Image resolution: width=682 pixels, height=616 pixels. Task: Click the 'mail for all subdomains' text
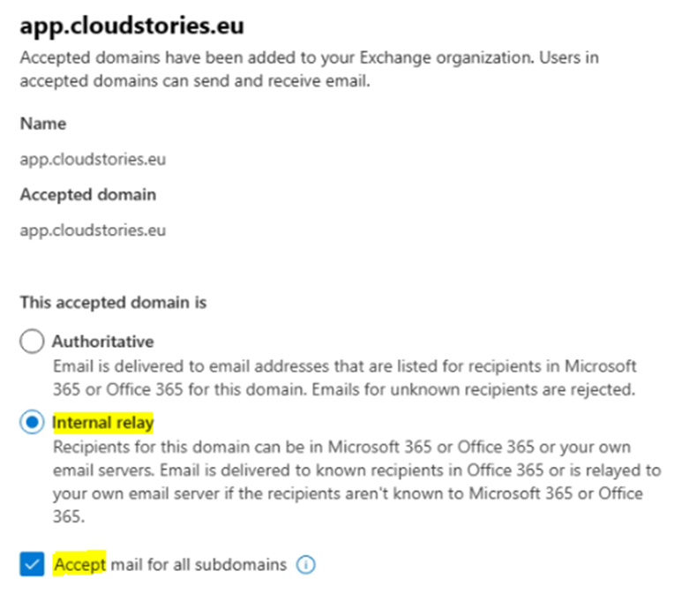point(198,564)
